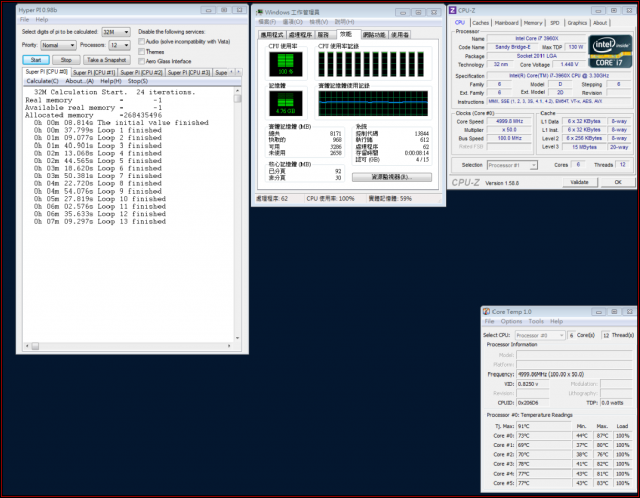The height and width of the screenshot is (498, 640).
Task: Click the vertical scrollbar down arrow in Super PI log
Action: (238, 338)
